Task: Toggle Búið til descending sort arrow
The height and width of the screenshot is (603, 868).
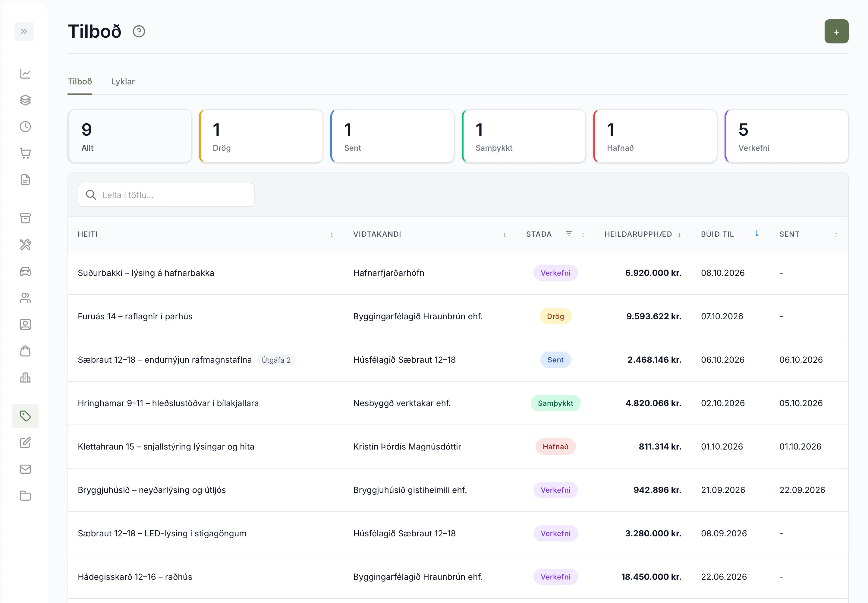Action: click(756, 233)
